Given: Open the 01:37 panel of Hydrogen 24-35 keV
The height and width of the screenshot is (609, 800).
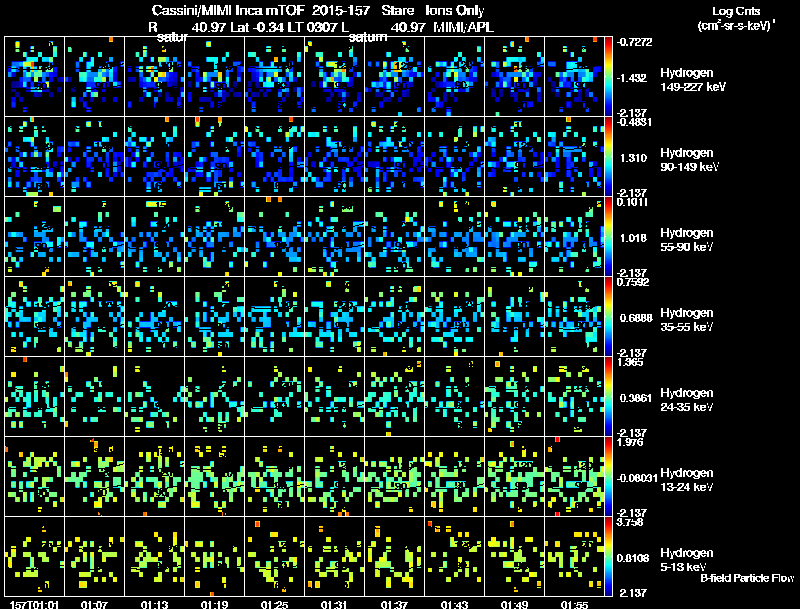Looking at the screenshot, I should pyautogui.click(x=394, y=397).
